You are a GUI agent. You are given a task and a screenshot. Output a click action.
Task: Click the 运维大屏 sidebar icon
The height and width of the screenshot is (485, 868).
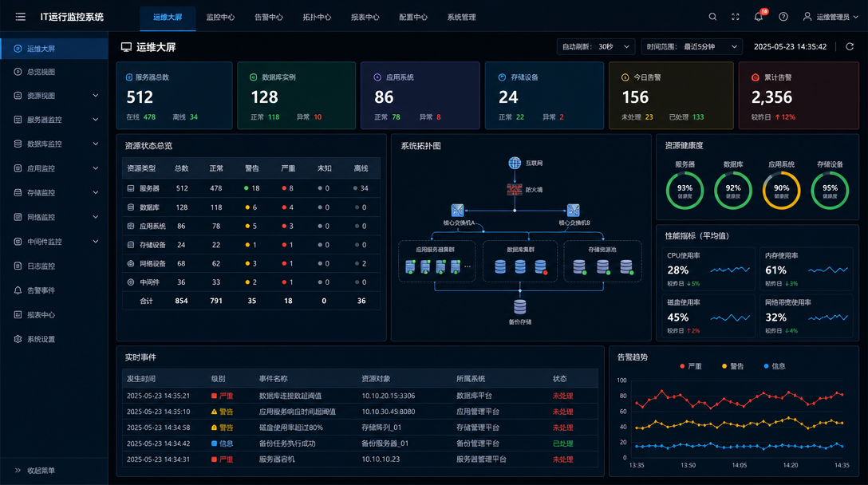[18, 49]
